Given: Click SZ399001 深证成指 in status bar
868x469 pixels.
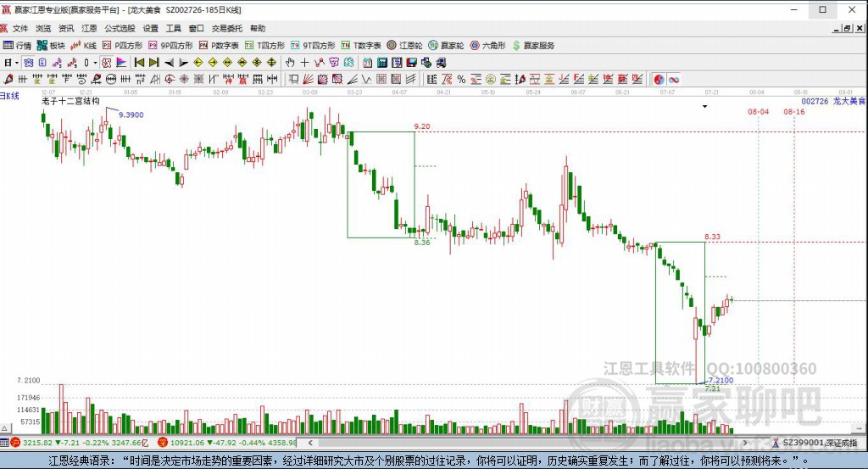Looking at the screenshot, I should (x=820, y=443).
